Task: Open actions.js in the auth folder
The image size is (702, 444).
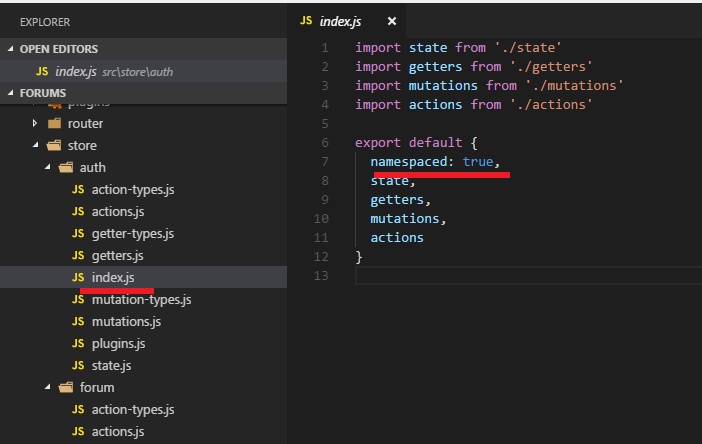Action: pyautogui.click(x=118, y=212)
